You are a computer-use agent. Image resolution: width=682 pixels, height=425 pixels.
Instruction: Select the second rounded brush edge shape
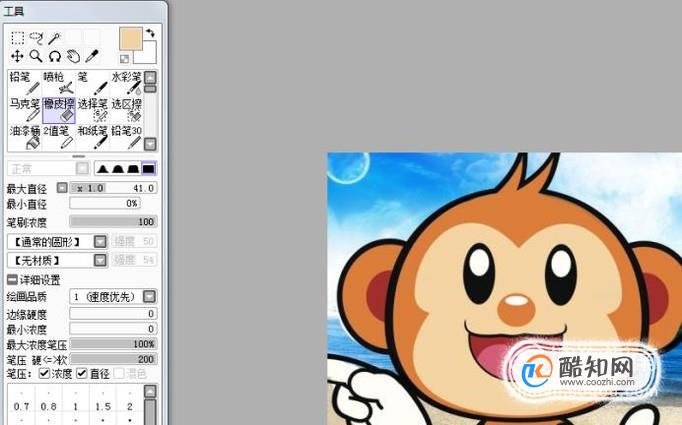tap(118, 169)
